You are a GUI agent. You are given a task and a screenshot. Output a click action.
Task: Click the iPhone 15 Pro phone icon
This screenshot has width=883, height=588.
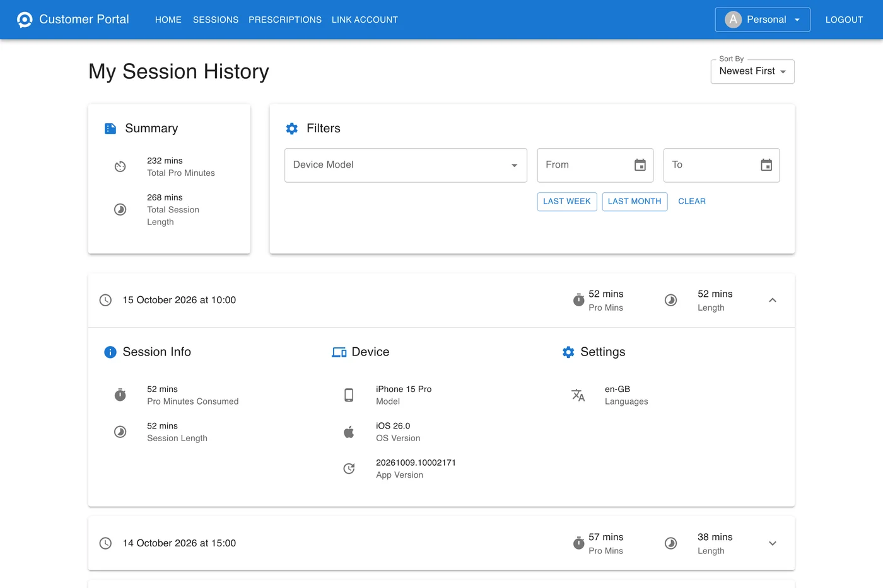pyautogui.click(x=349, y=395)
